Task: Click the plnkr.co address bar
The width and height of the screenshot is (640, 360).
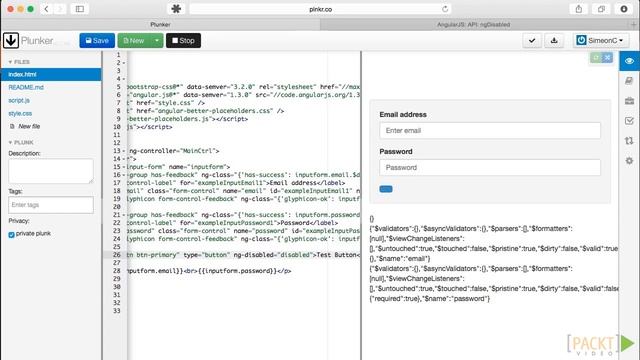Action: pyautogui.click(x=320, y=9)
